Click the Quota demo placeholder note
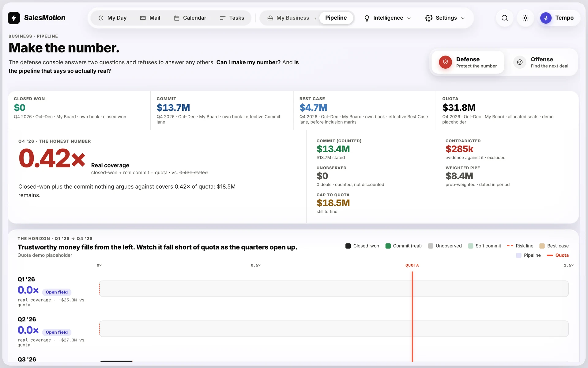 45,255
